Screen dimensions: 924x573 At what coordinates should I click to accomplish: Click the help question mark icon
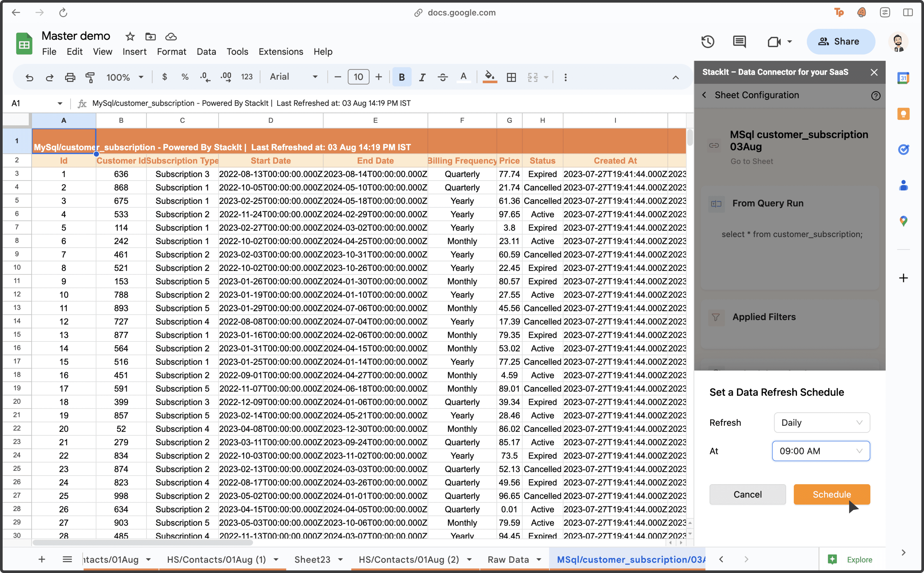pyautogui.click(x=875, y=95)
